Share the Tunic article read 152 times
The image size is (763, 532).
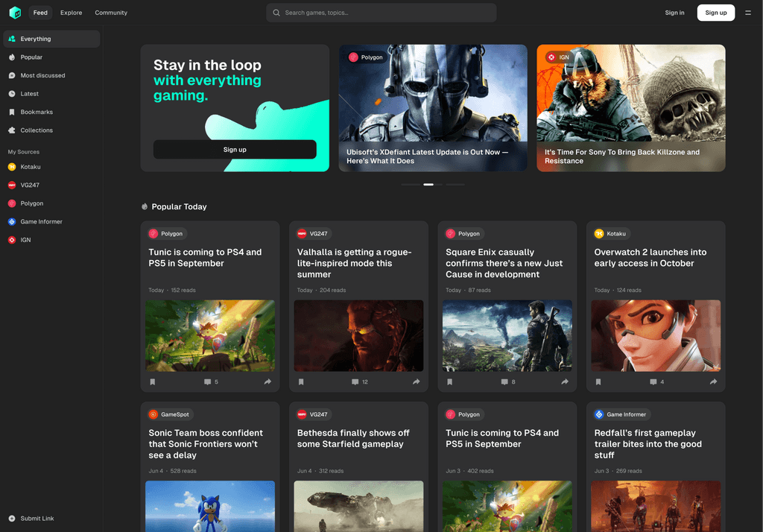[267, 382]
